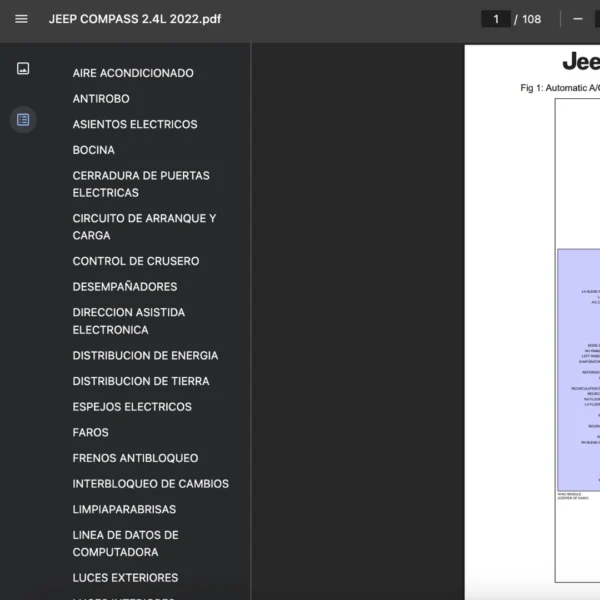This screenshot has height=600, width=600.
Task: Select the BOCINA bookmark
Action: [94, 150]
